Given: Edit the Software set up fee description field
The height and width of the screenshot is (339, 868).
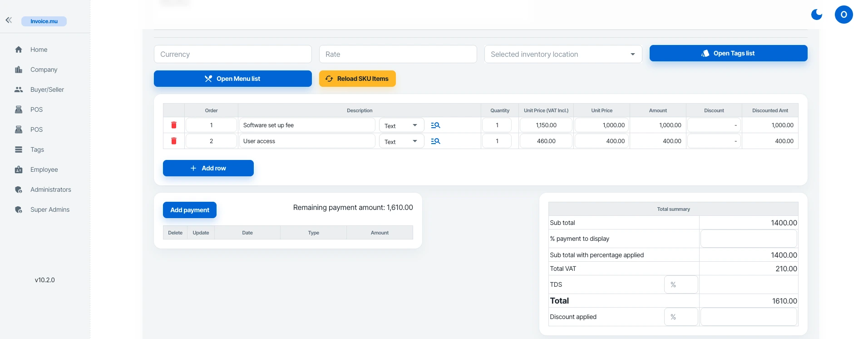Looking at the screenshot, I should point(307,125).
